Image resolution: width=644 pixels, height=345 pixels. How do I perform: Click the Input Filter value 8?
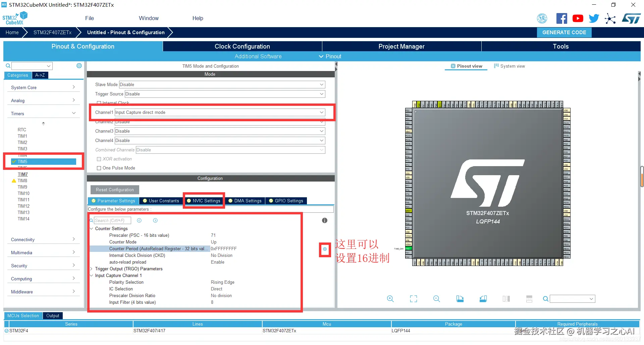tap(212, 302)
